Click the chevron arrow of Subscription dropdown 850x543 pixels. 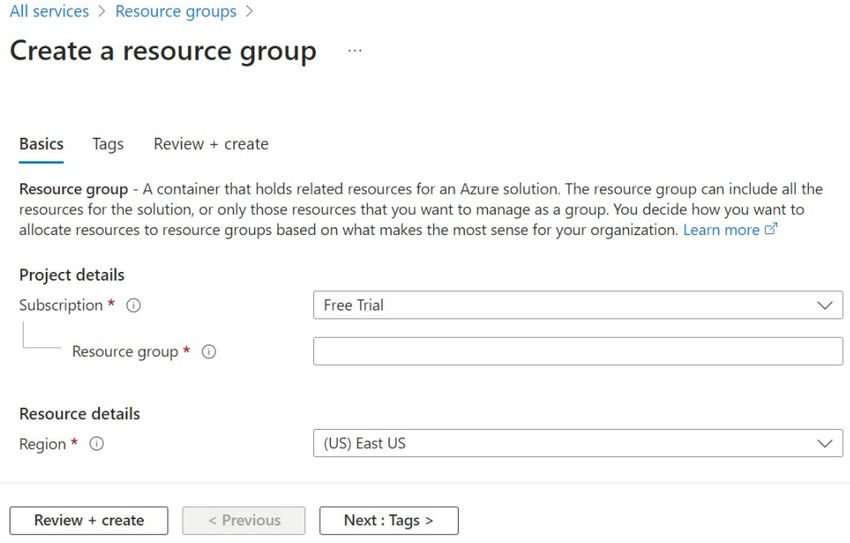pos(824,305)
